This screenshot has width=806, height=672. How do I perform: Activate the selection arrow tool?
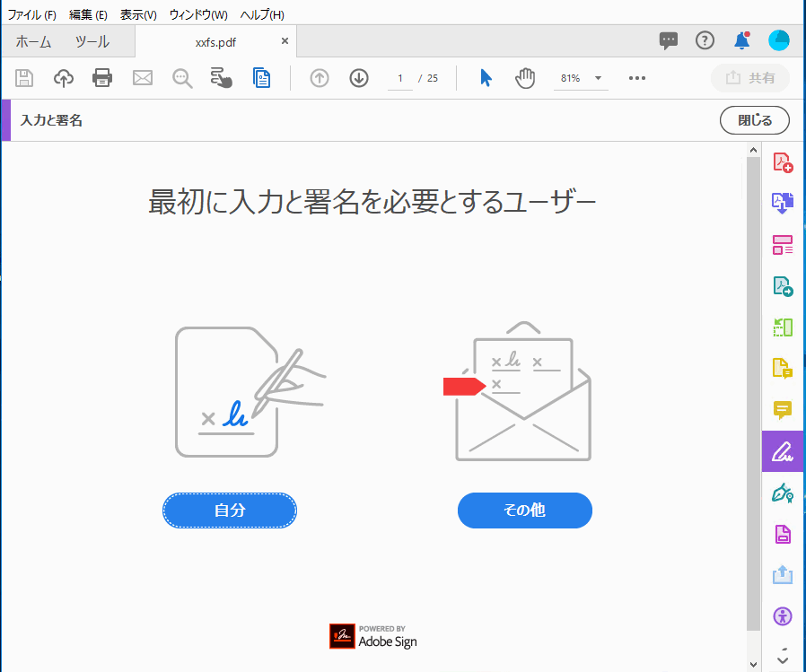[x=485, y=78]
